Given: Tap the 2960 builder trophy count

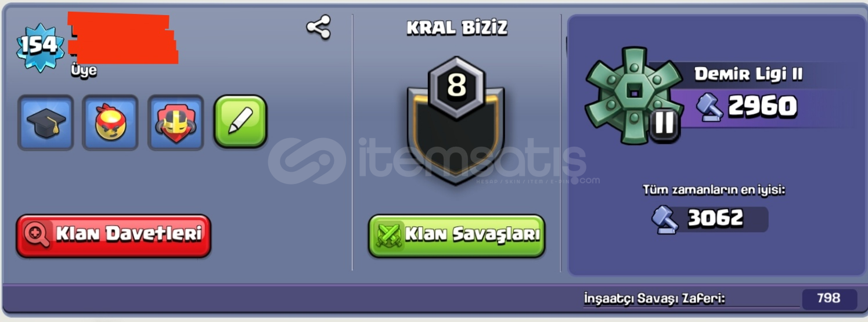Looking at the screenshot, I should (762, 106).
